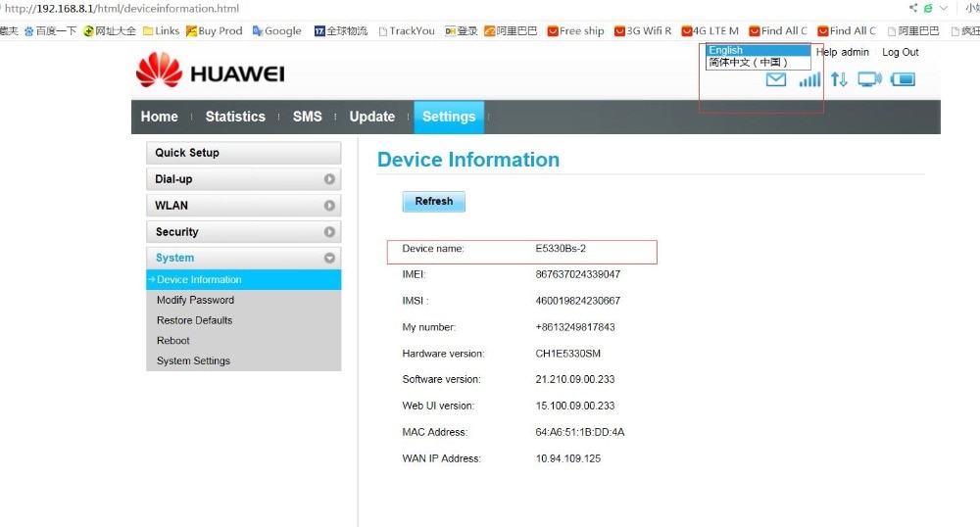Click the Refresh button

click(x=434, y=201)
